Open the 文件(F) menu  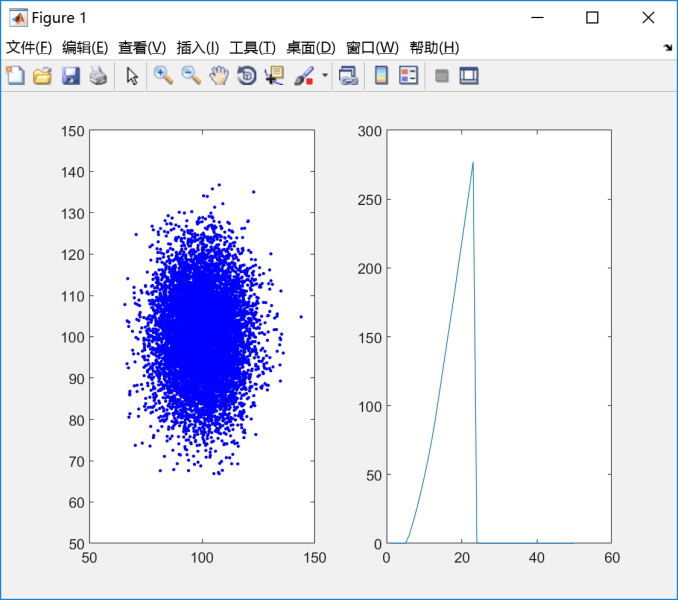tap(29, 48)
